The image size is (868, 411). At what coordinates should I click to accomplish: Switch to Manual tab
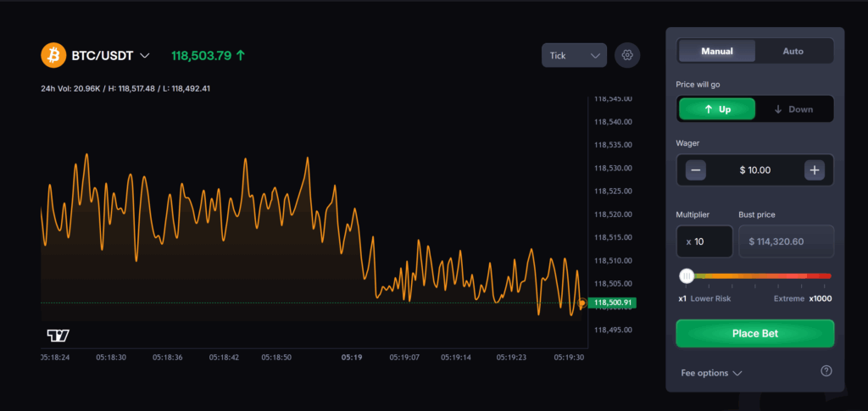[717, 51]
